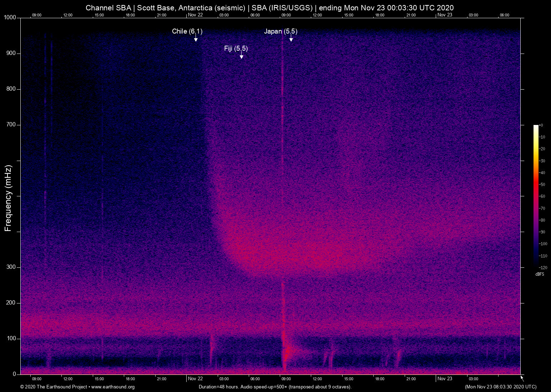Viewport: 551px width, 392px height.
Task: Click the dBFS unit label under color scale
Action: (x=540, y=274)
